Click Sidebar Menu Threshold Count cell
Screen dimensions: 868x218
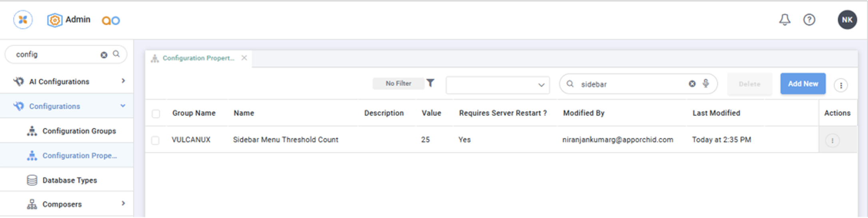tap(285, 140)
